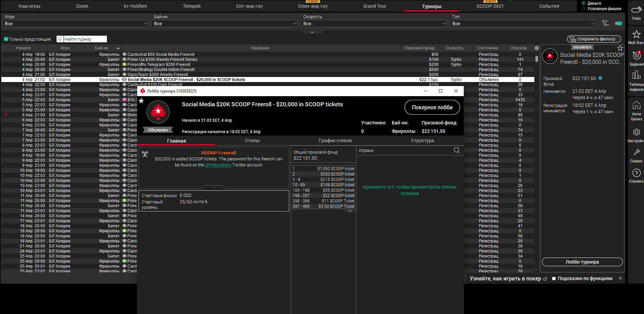This screenshot has width=644, height=314.
Task: Open Мои Stars star icon
Action: pyautogui.click(x=636, y=34)
